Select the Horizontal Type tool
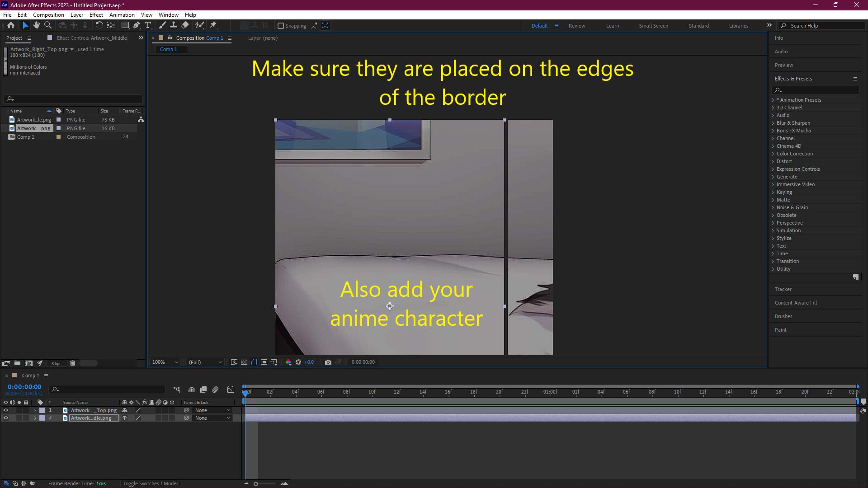The width and height of the screenshot is (868, 488). point(148,25)
